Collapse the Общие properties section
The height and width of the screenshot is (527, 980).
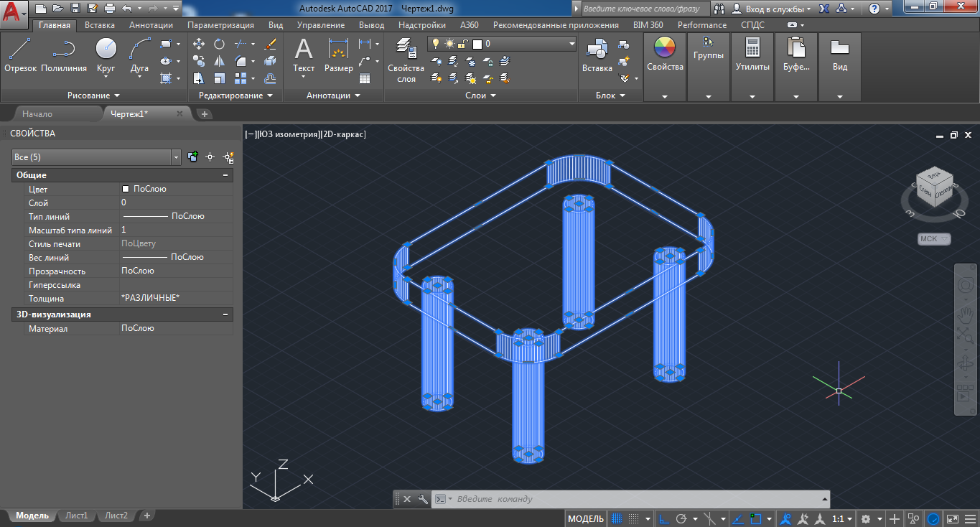(x=225, y=175)
